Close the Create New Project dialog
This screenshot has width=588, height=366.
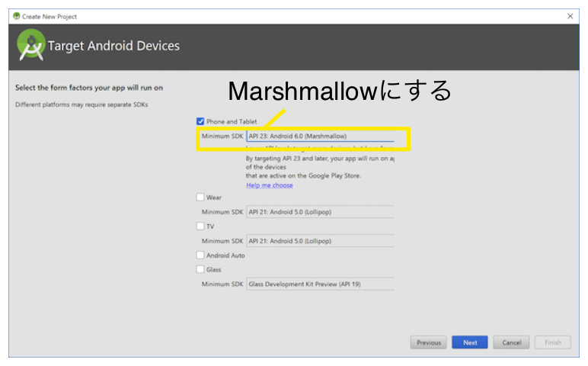tap(570, 16)
